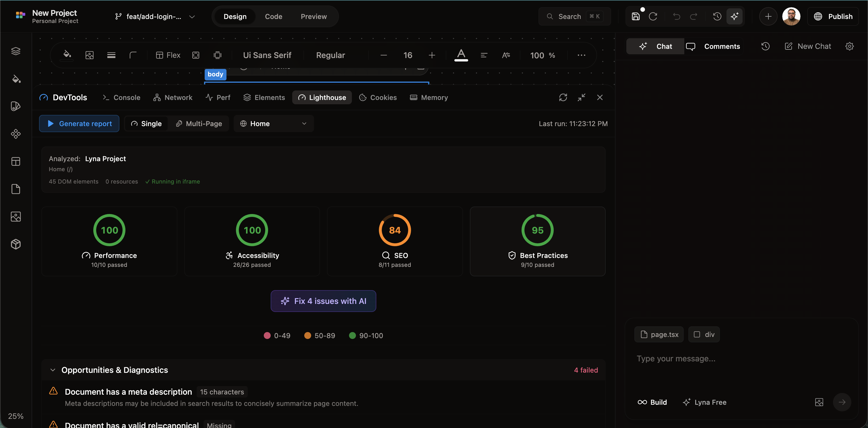Open the text color swatch in the toolbar
This screenshot has height=428, width=868.
[461, 55]
